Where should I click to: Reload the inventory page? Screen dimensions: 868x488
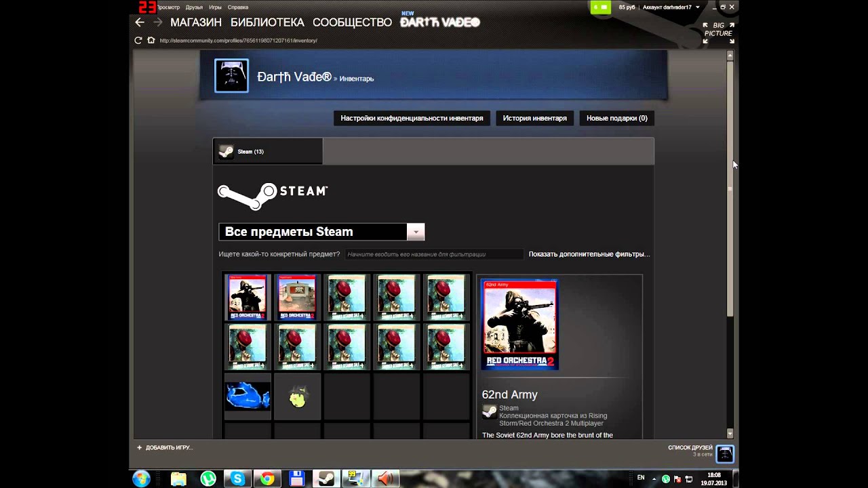pyautogui.click(x=138, y=41)
